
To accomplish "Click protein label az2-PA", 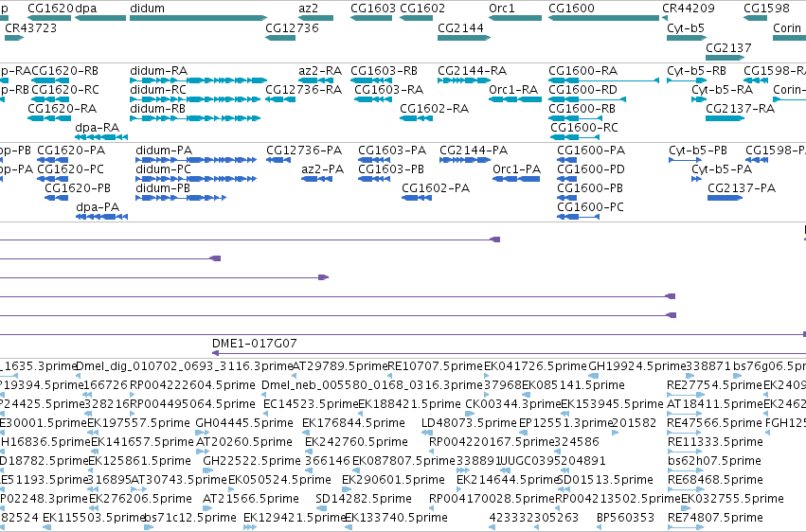I will tap(323, 168).
